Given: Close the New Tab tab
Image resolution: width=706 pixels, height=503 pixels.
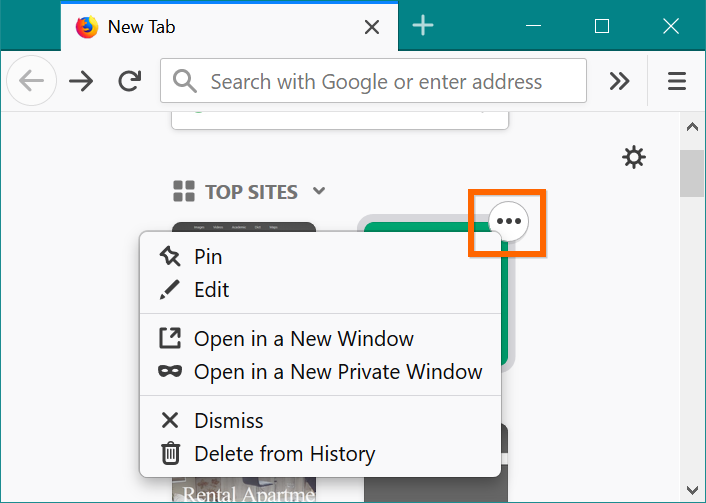Looking at the screenshot, I should pyautogui.click(x=372, y=27).
